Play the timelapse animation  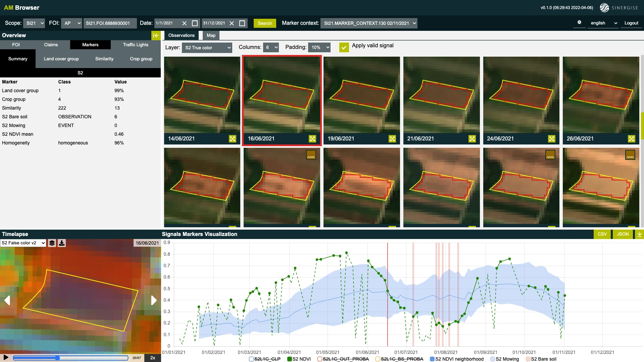(6, 358)
